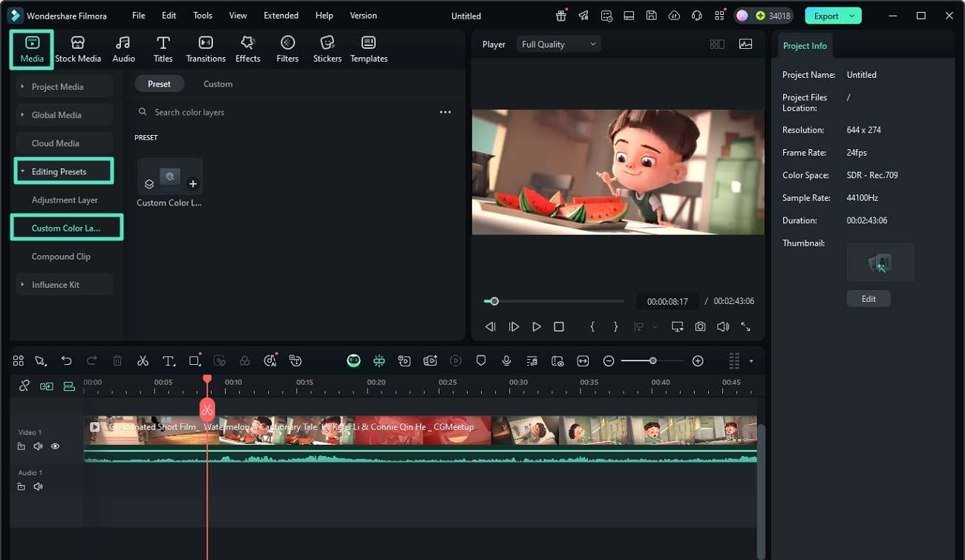Viewport: 965px width, 560px height.
Task: Click the cloud upload icon
Action: click(x=674, y=16)
